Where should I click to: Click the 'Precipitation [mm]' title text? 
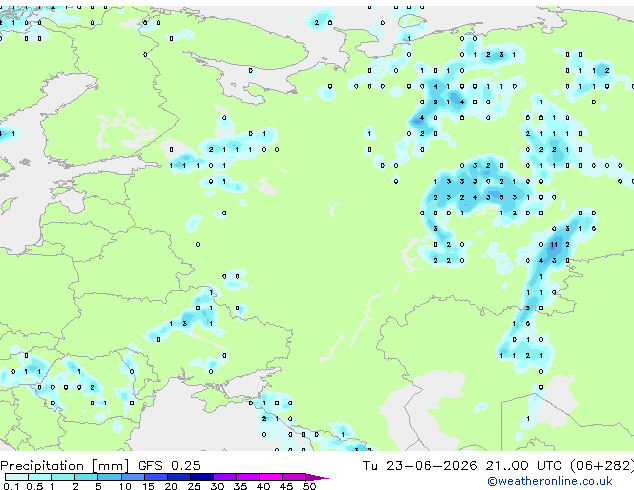click(65, 466)
